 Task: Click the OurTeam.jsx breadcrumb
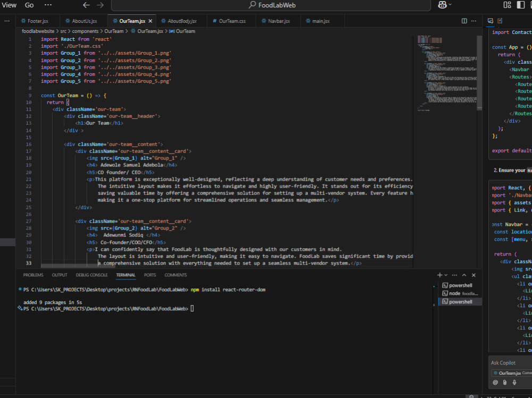point(147,31)
